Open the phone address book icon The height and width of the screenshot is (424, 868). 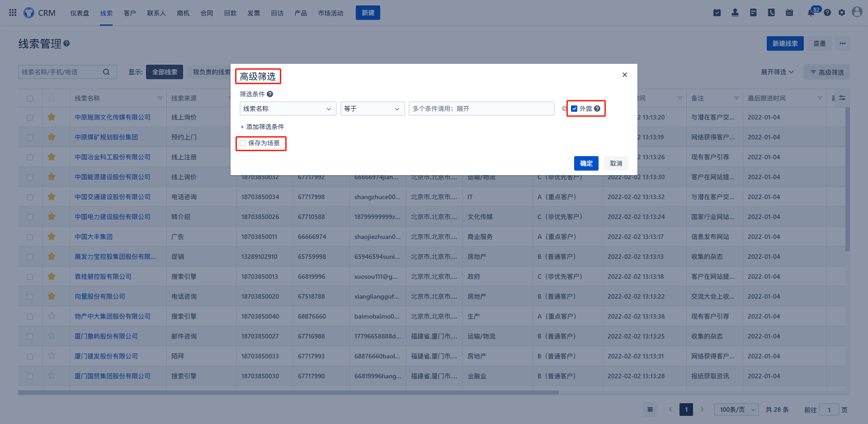pos(771,13)
